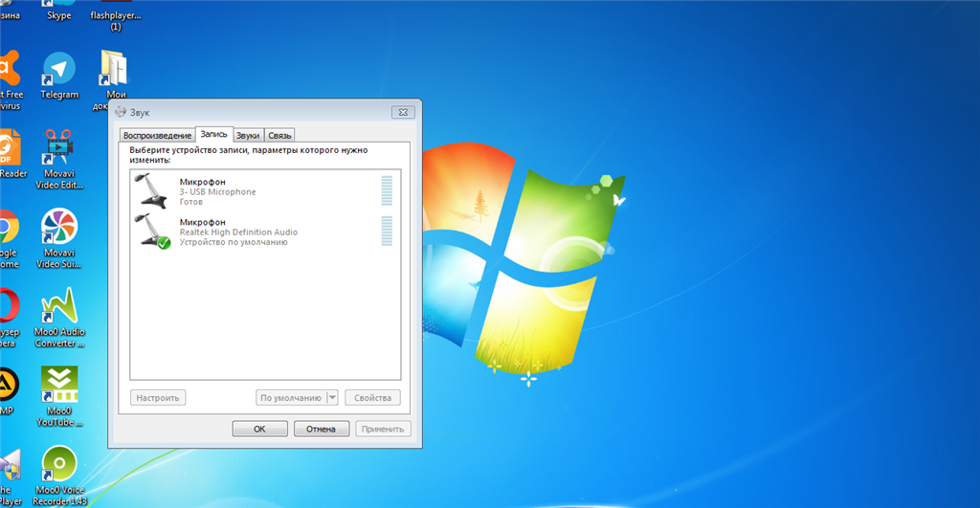Click the Отмена button
This screenshot has width=980, height=508.
(x=321, y=429)
